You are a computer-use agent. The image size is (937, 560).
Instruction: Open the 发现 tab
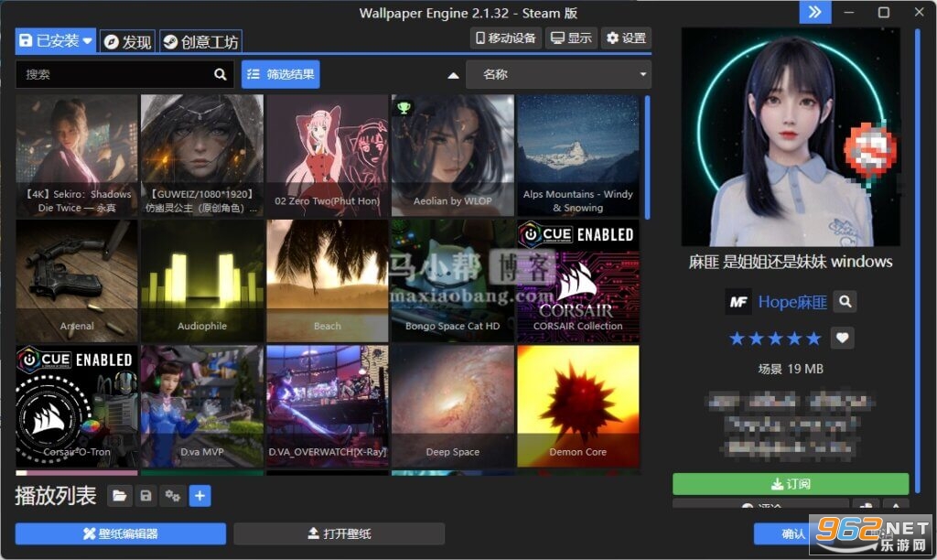pyautogui.click(x=128, y=42)
